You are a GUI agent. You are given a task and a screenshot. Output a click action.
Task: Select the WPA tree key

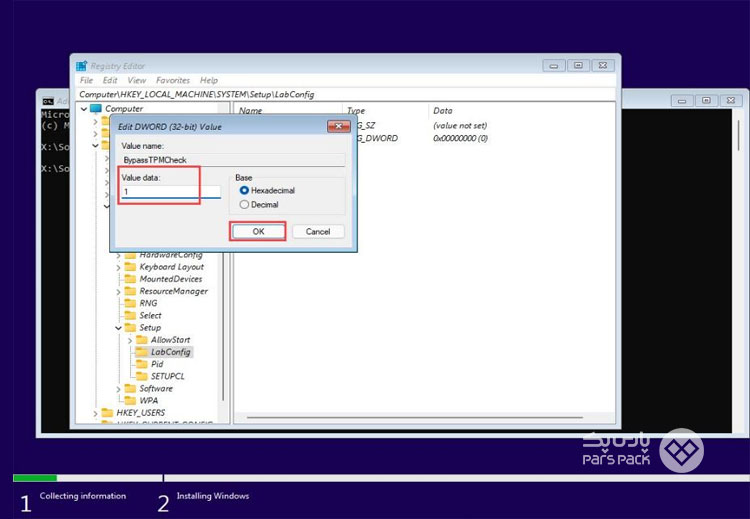click(x=148, y=400)
